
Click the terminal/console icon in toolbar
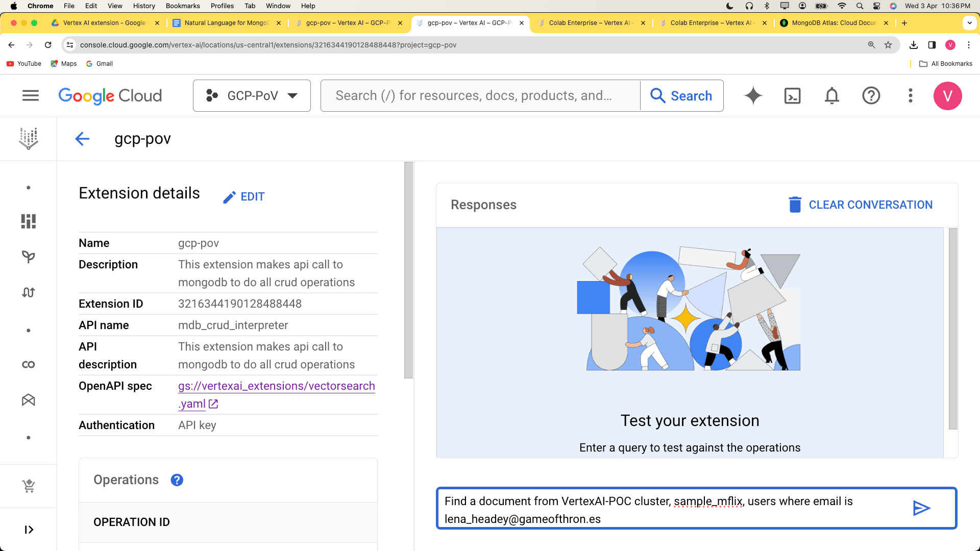792,95
